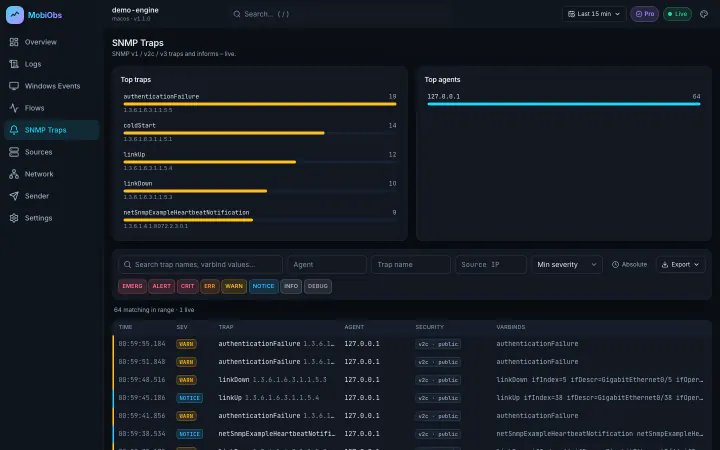The image size is (720, 450).
Task: Open Network via its topology icon
Action: [x=14, y=174]
